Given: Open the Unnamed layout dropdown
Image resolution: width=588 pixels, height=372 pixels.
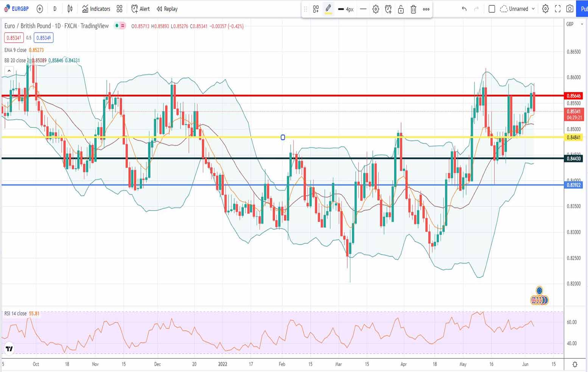Looking at the screenshot, I should (518, 9).
